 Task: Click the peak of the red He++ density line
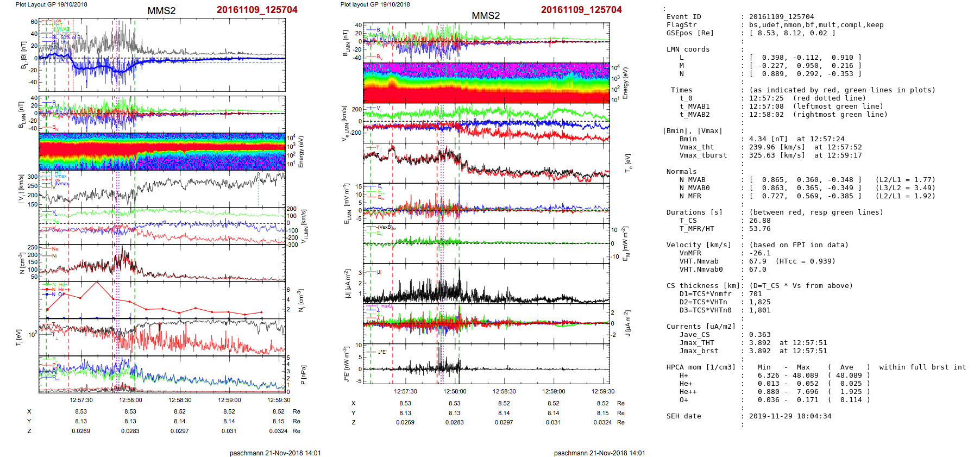click(97, 283)
